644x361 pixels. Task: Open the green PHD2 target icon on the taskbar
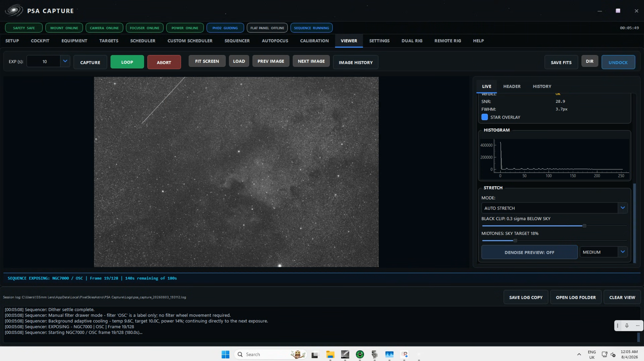pos(360,354)
